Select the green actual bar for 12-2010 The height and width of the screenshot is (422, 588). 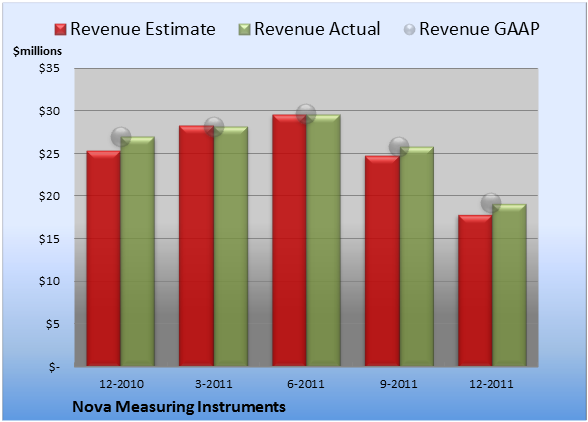coord(138,251)
